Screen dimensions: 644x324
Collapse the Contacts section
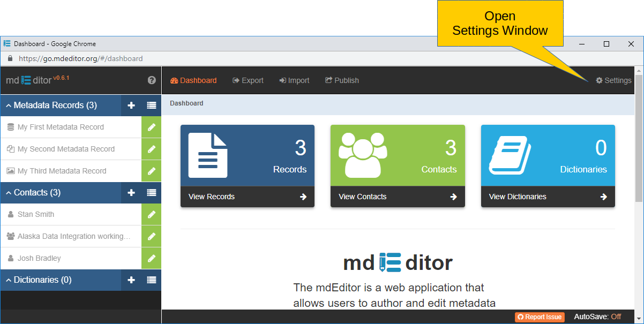tap(9, 193)
